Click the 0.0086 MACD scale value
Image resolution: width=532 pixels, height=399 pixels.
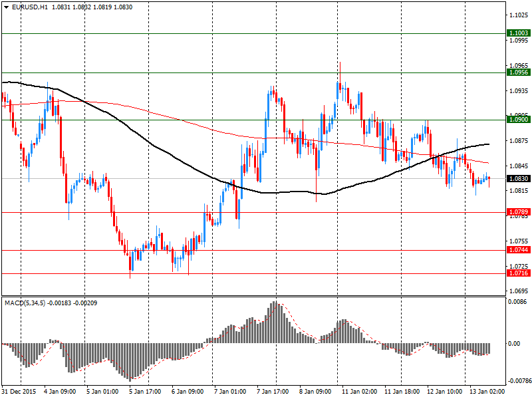[517, 302]
